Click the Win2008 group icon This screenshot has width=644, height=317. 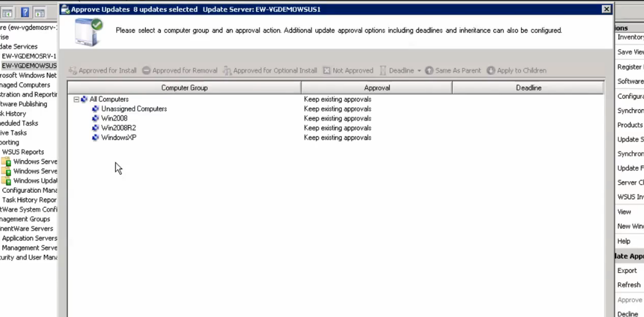[x=95, y=118]
